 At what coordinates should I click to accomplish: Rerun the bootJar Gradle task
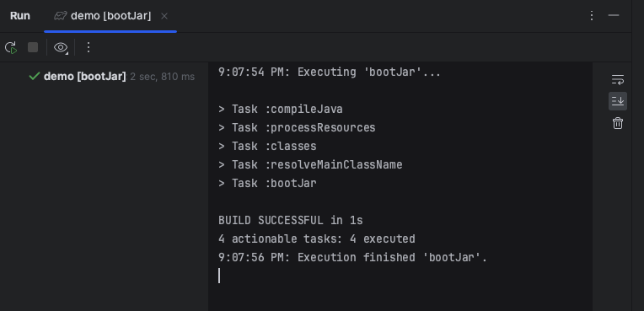click(x=11, y=48)
